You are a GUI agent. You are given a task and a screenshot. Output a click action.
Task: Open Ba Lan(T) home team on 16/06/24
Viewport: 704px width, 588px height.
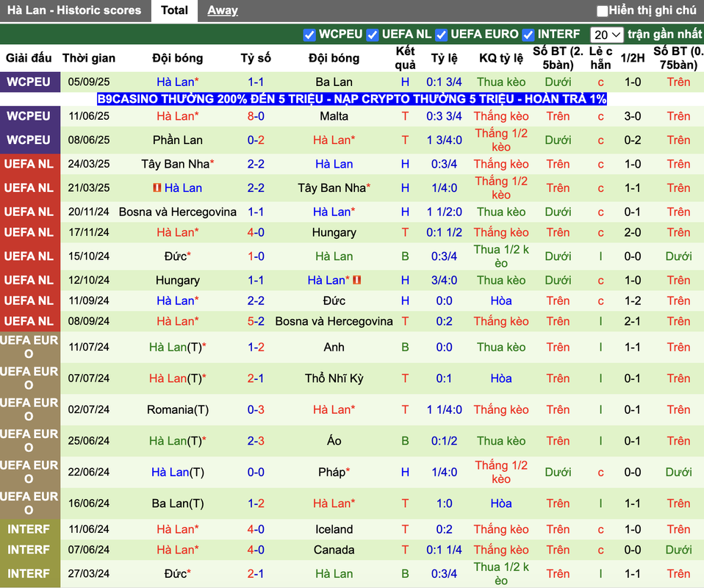177,503
